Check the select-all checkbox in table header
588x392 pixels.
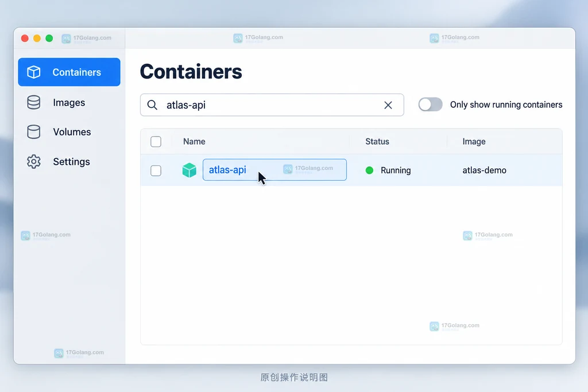[x=156, y=142]
